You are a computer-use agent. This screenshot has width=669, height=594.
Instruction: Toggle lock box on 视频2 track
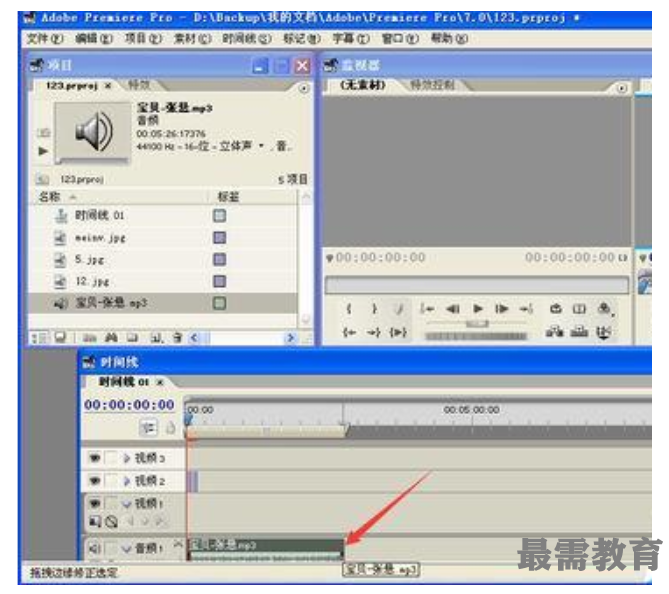point(111,481)
